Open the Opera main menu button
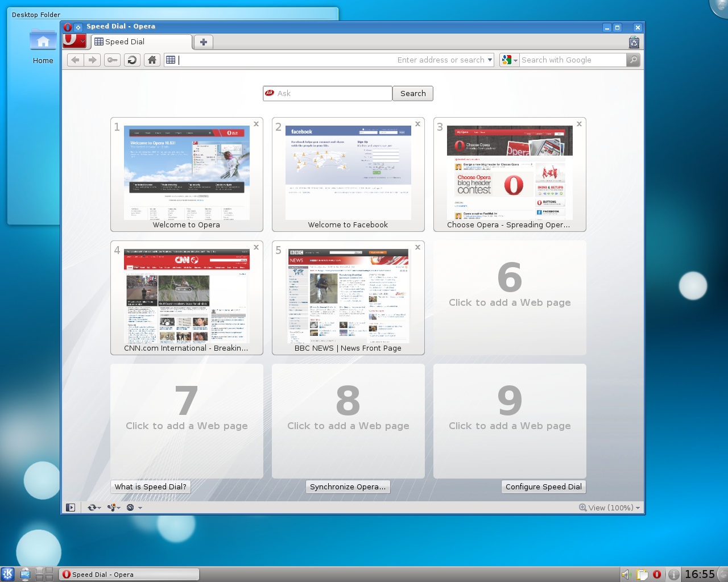The width and height of the screenshot is (728, 582). (x=75, y=41)
